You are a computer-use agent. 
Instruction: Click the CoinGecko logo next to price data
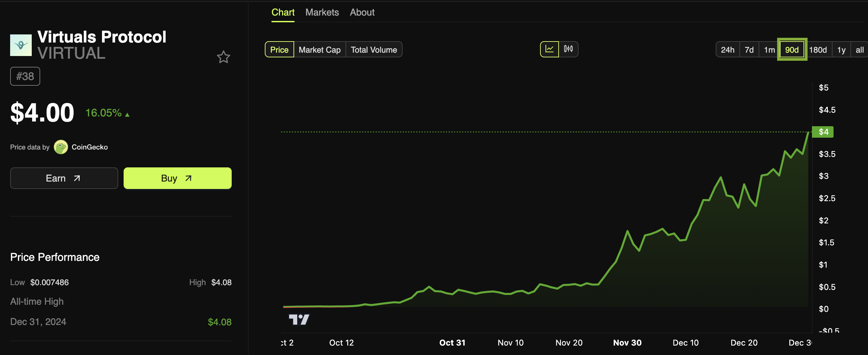point(61,147)
